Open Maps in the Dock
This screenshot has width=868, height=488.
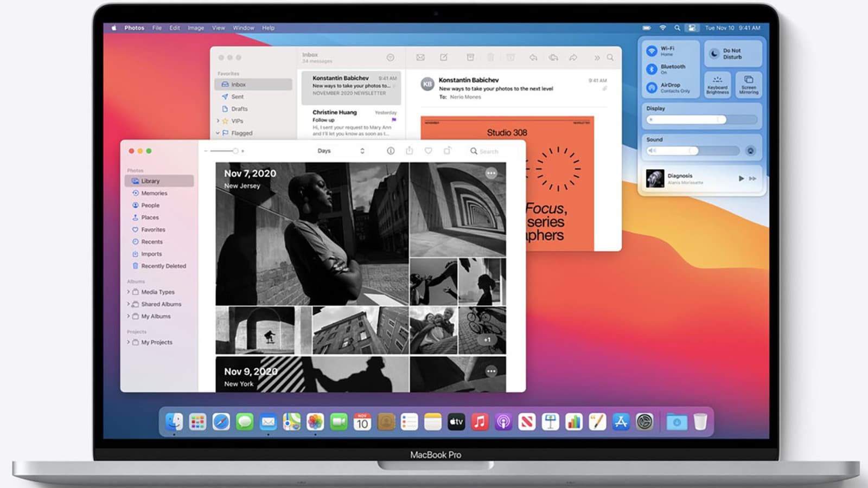tap(292, 421)
